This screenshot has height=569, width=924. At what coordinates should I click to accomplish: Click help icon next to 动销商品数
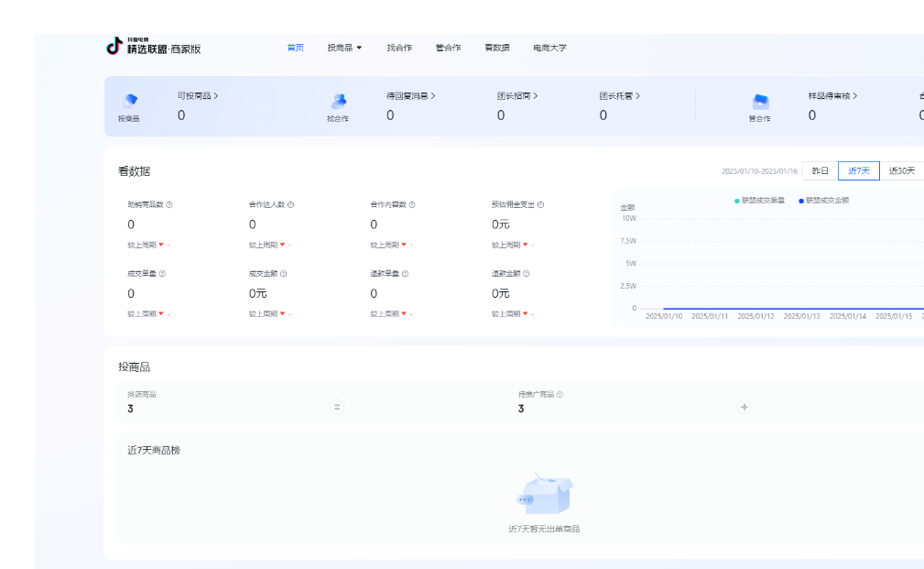169,205
